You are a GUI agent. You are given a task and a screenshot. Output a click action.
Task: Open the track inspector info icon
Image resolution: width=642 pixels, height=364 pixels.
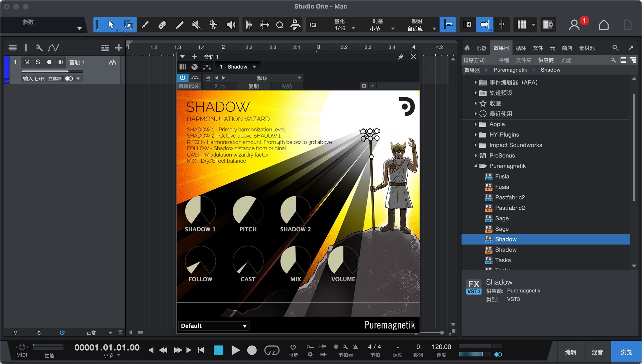coord(26,48)
